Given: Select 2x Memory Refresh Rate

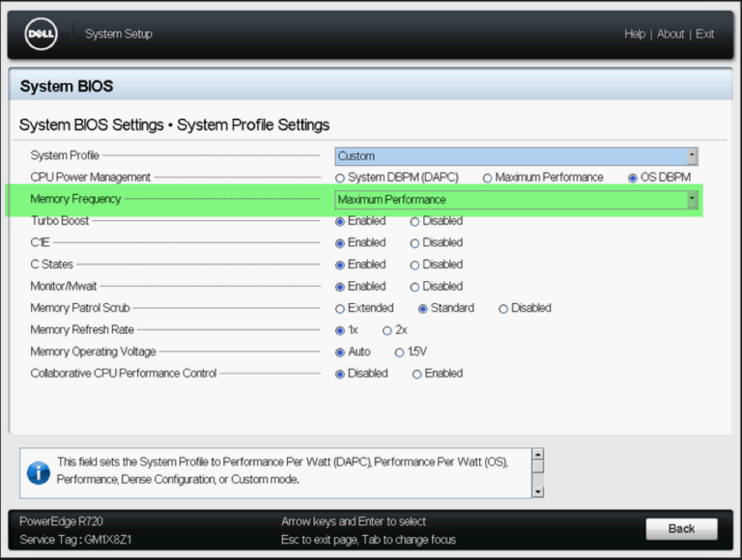Looking at the screenshot, I should click(387, 330).
